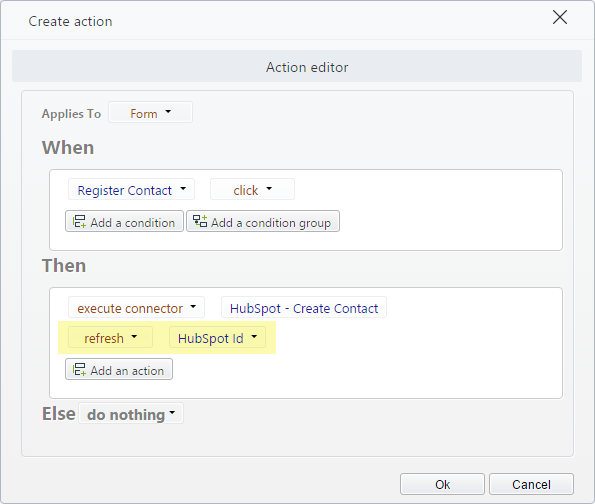
Task: Click the Add a condition icon
Action: [79, 222]
